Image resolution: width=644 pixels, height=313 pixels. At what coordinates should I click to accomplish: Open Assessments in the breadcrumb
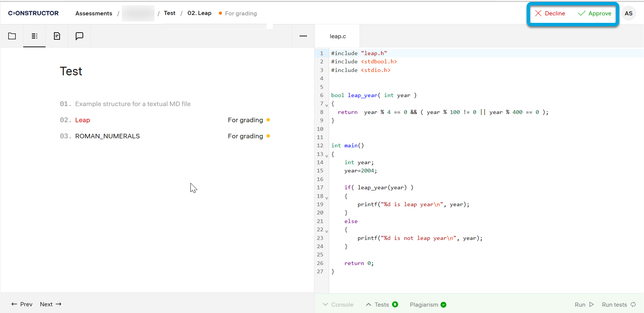(94, 13)
